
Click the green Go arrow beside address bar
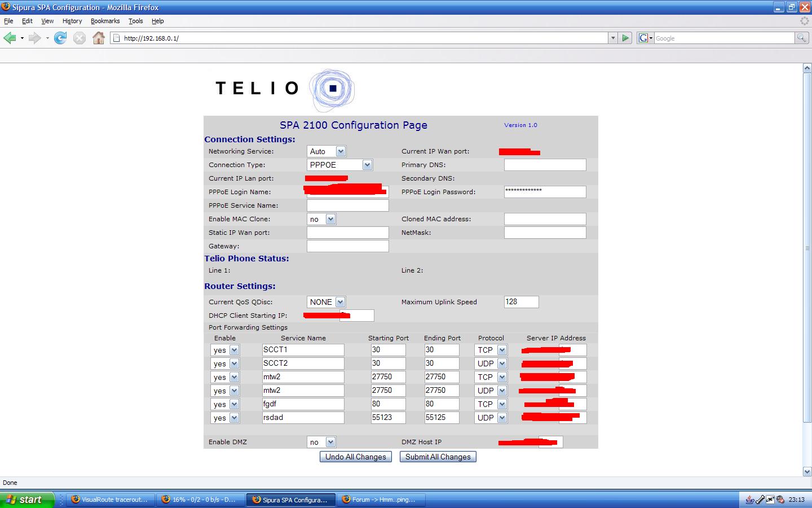pos(625,38)
